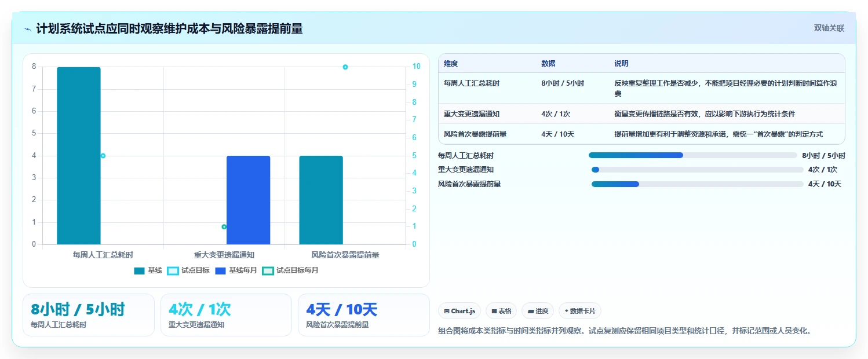Click the 说明 column header
Screen dimensions: 868x359
pos(621,64)
